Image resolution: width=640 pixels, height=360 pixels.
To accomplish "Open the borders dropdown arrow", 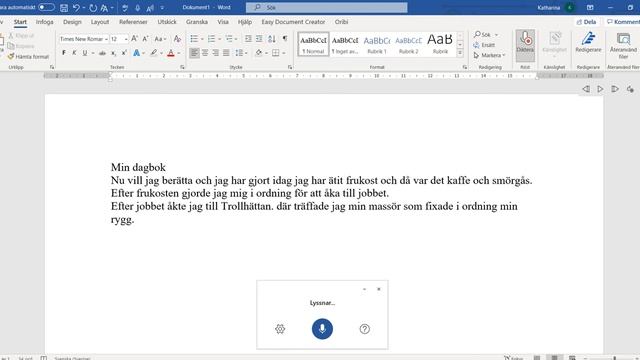I will pyautogui.click(x=284, y=53).
